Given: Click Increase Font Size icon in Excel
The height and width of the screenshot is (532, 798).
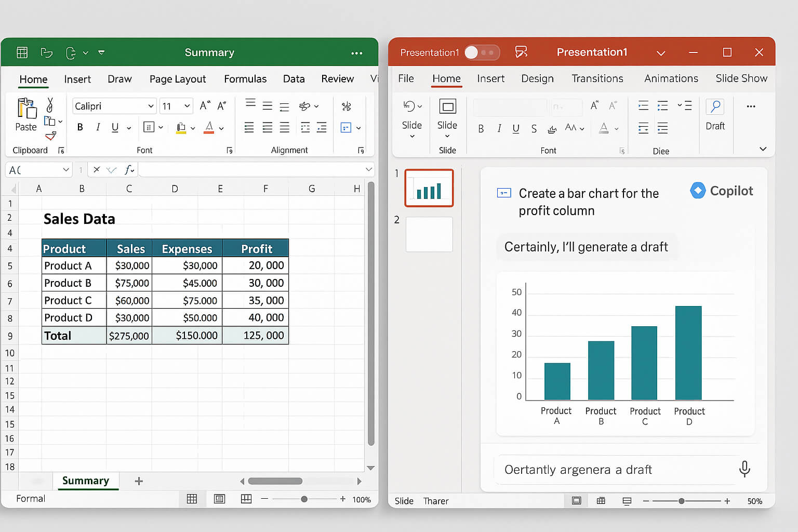Looking at the screenshot, I should (x=205, y=105).
